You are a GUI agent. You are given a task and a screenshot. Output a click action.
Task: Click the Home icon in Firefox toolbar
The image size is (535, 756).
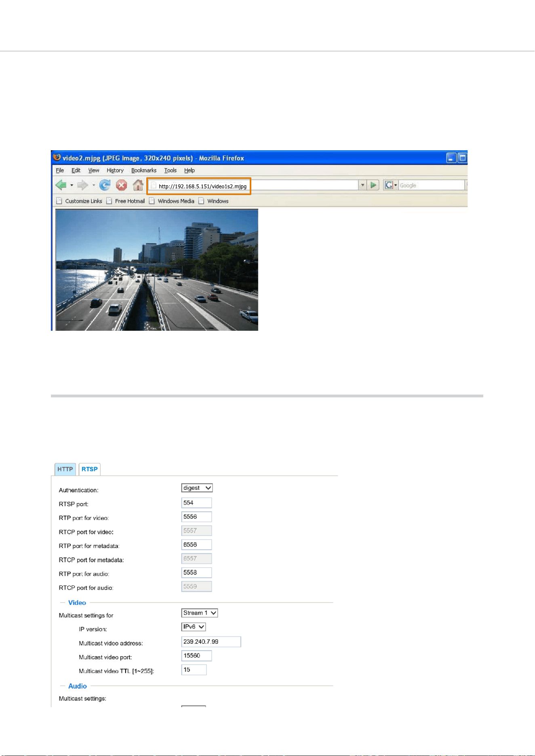(138, 185)
